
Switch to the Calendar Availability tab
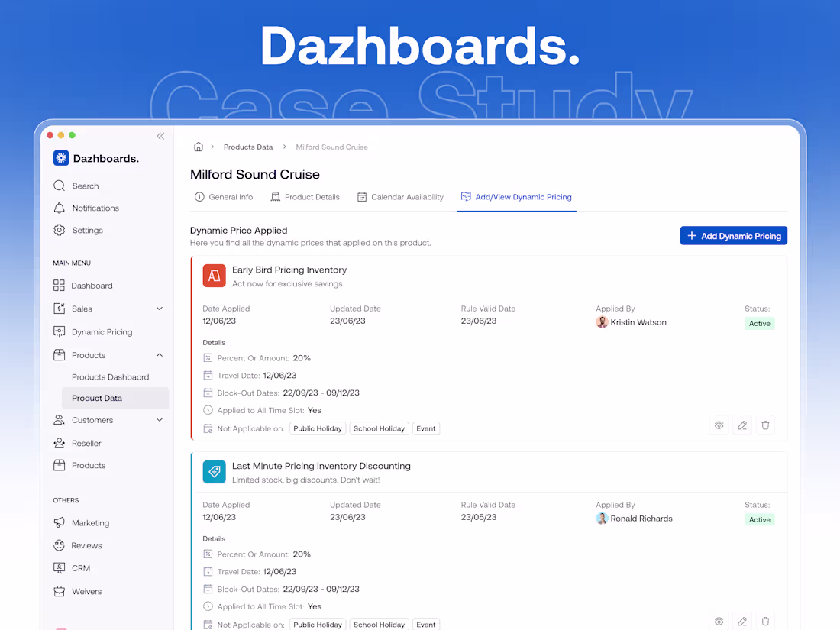[x=400, y=196]
